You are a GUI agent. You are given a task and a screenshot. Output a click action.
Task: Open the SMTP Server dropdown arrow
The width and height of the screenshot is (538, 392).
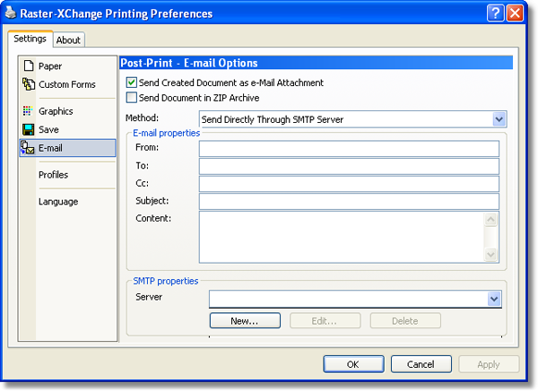[x=494, y=299]
